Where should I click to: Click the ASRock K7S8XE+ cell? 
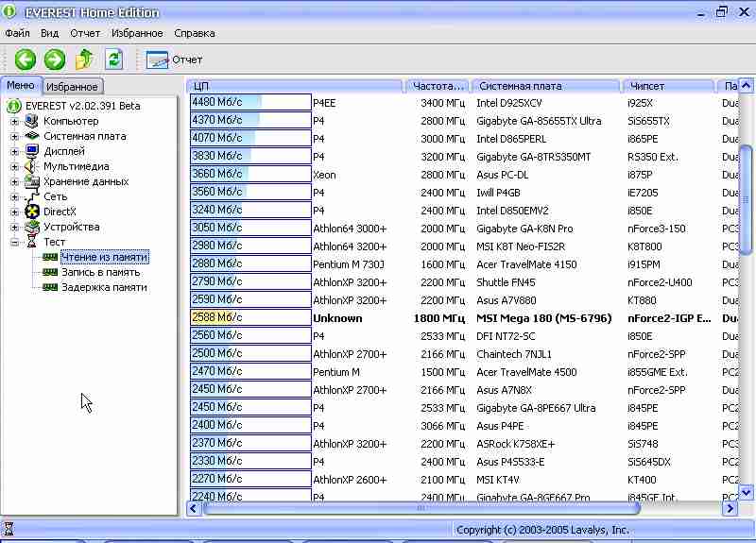(515, 444)
